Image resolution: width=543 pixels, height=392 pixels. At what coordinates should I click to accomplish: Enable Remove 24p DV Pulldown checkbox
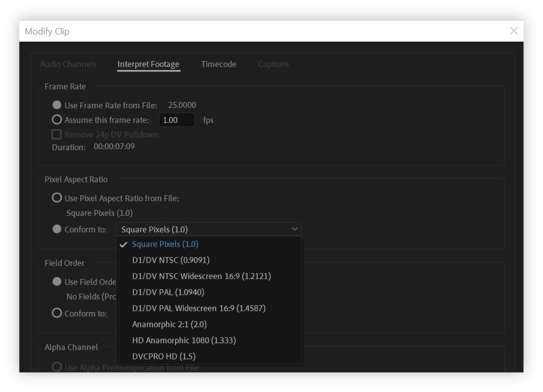tap(57, 135)
